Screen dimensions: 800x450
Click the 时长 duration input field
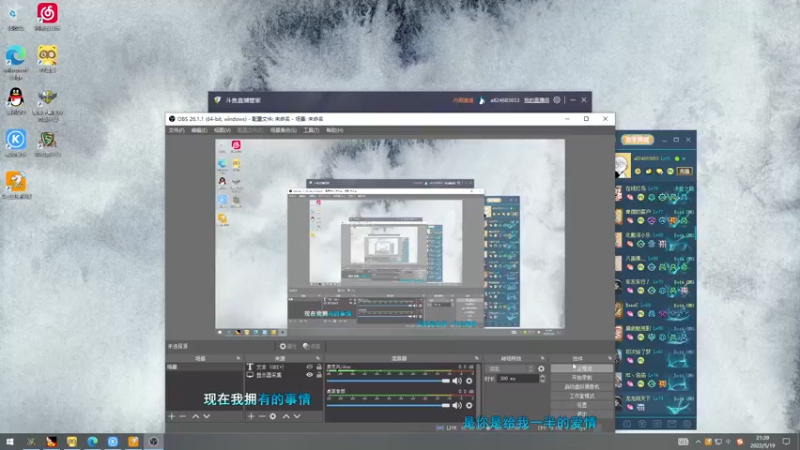518,379
